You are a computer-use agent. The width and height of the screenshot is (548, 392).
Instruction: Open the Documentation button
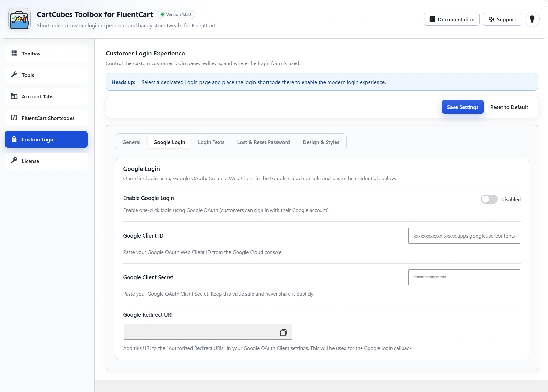452,19
